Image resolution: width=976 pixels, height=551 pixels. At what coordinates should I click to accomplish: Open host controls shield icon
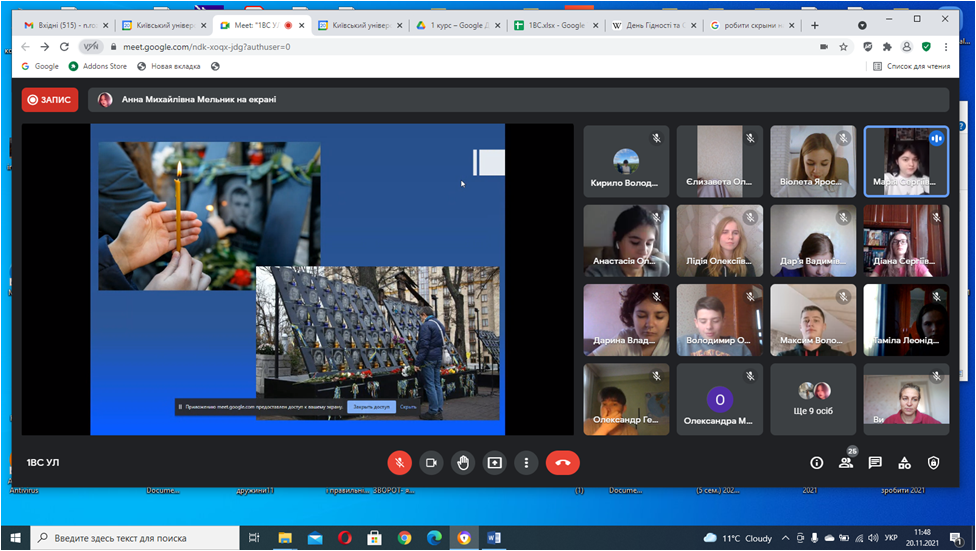933,463
